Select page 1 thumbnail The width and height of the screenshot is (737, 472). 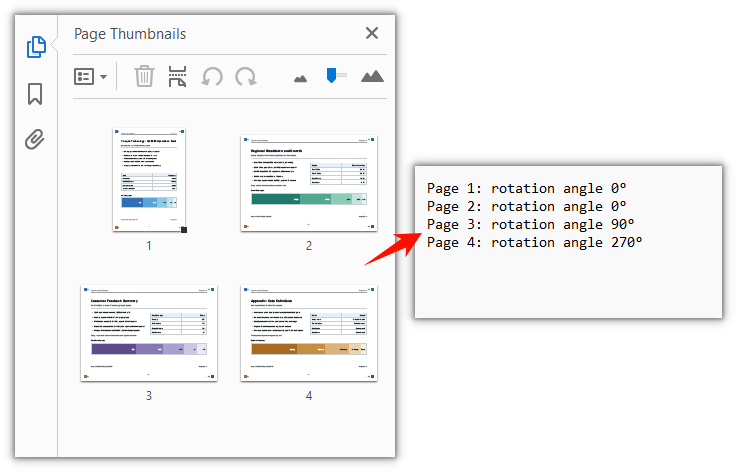[x=149, y=180]
